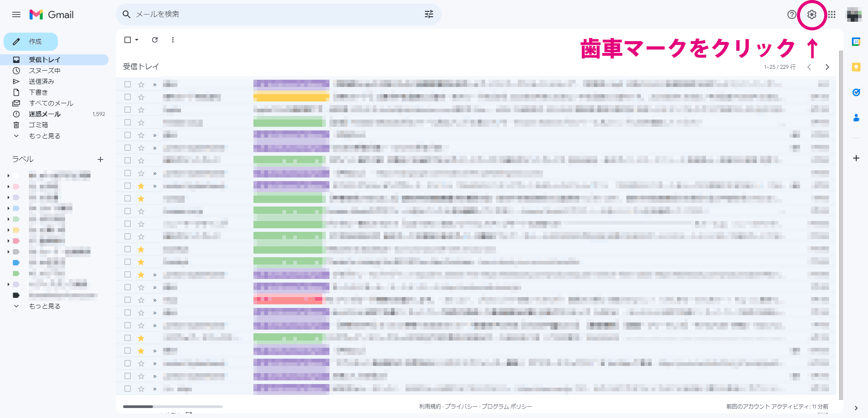Screen dimensions: 868x418
Task: Expand the third label in the labels list
Action: pyautogui.click(x=8, y=197)
